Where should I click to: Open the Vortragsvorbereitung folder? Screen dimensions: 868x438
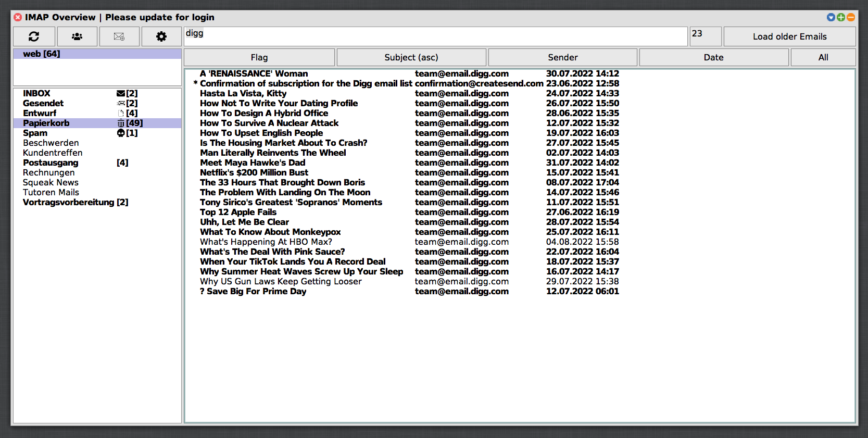[x=97, y=202]
